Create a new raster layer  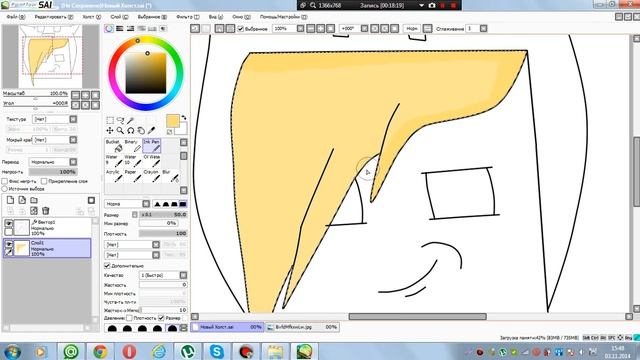tap(11, 200)
